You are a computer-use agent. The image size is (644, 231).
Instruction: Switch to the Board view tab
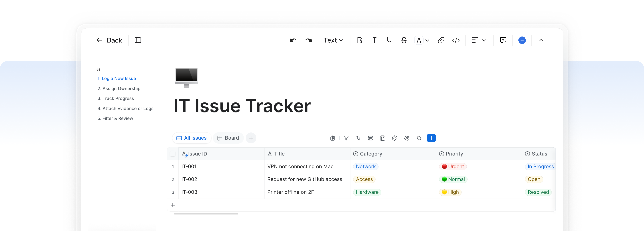228,138
